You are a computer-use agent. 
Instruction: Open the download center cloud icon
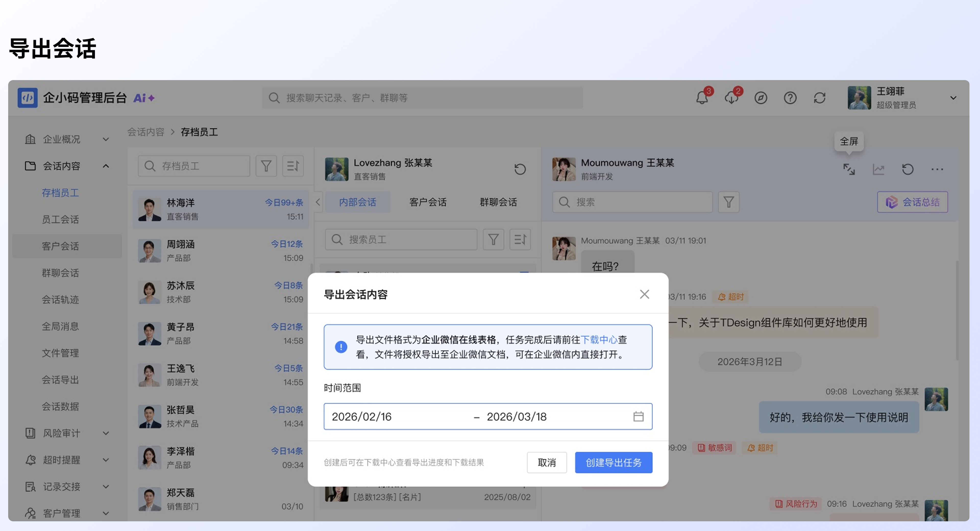tap(731, 98)
